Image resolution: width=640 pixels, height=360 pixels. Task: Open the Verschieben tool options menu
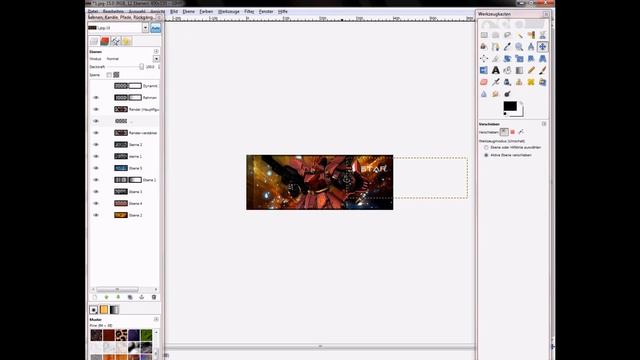[544, 124]
